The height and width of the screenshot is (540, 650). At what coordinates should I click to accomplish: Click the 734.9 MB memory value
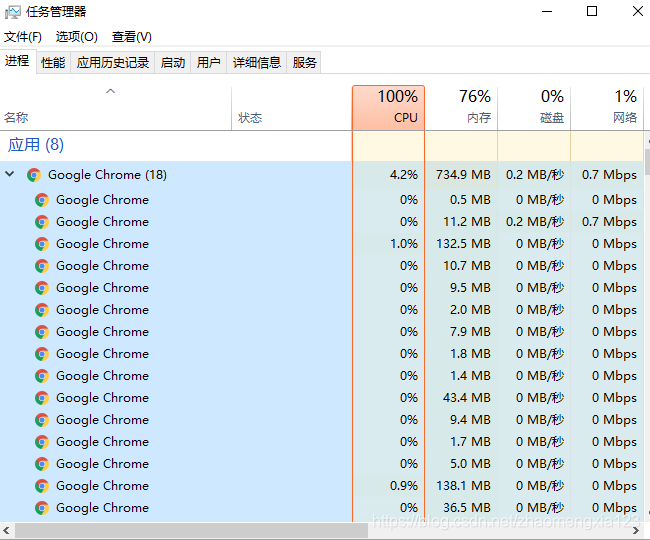pyautogui.click(x=463, y=175)
